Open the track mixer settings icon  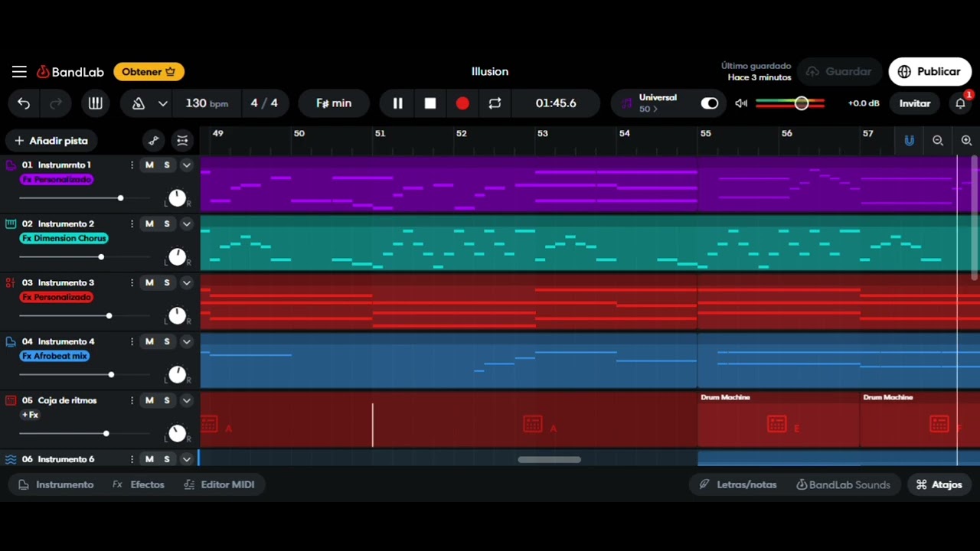182,141
